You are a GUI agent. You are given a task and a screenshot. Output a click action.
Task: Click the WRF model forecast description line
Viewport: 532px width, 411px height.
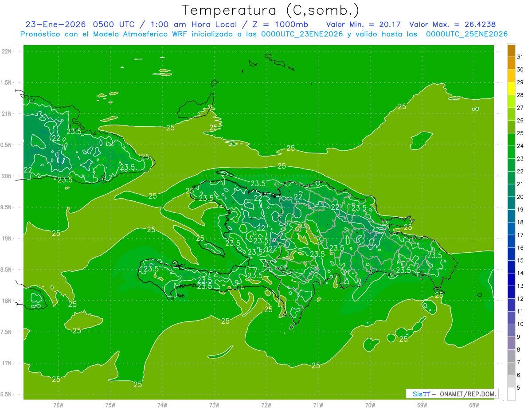264,34
